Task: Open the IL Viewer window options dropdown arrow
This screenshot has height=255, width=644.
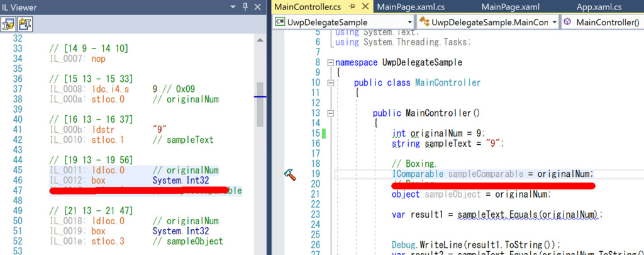Action: pos(233,7)
